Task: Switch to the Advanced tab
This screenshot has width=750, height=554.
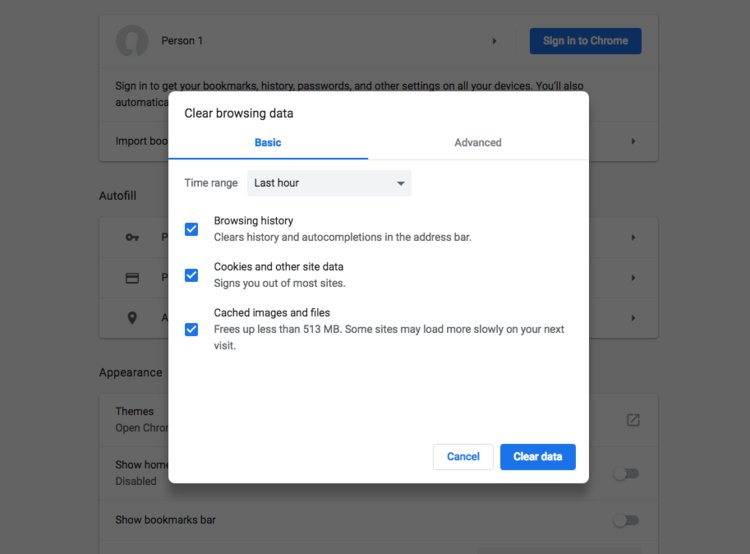Action: tap(478, 143)
